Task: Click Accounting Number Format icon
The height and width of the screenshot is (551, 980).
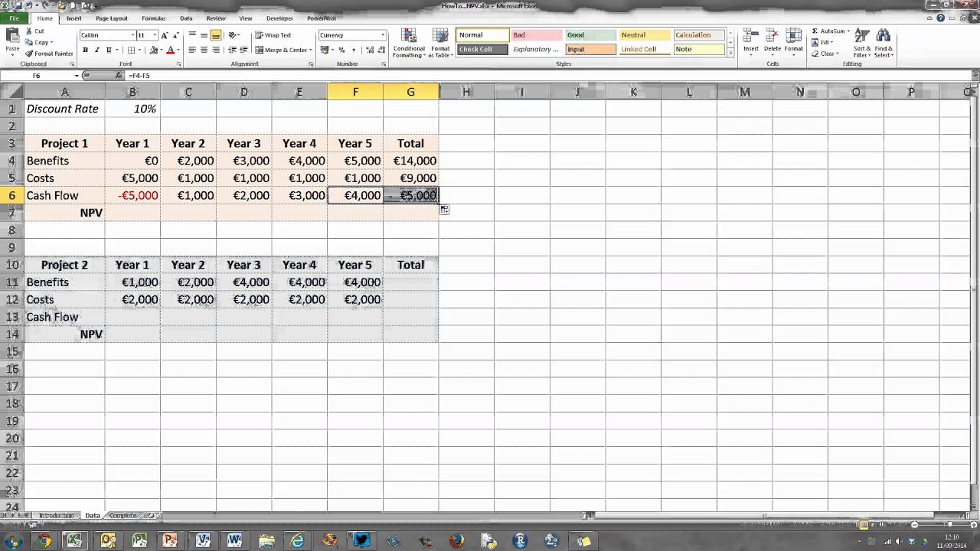Action: click(x=326, y=50)
